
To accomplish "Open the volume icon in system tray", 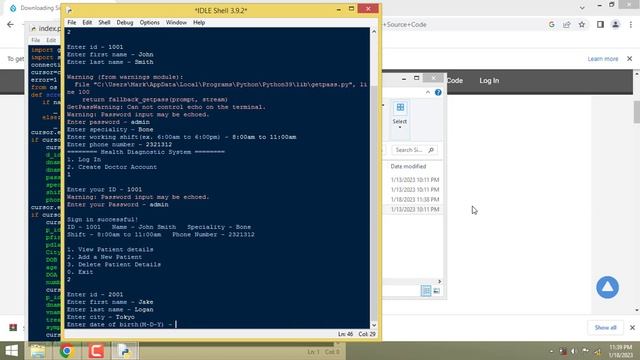I will pyautogui.click(x=573, y=351).
